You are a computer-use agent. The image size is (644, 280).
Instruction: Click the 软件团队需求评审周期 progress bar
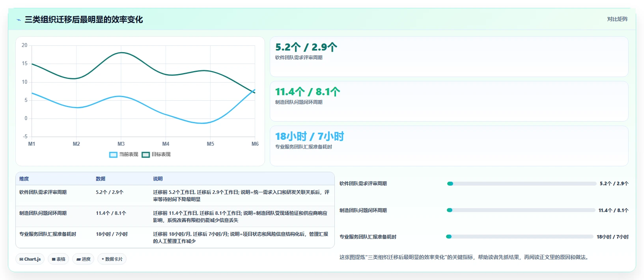(x=522, y=184)
